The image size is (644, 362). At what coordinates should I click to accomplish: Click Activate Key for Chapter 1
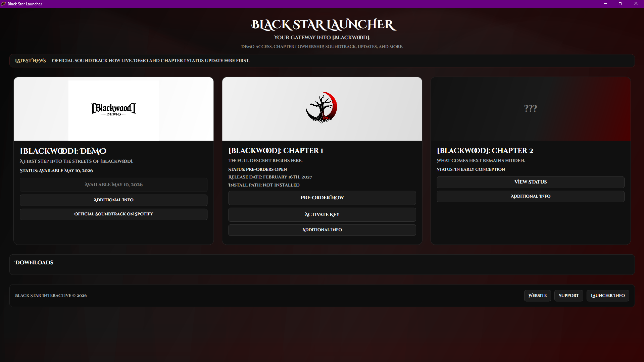pos(322,215)
